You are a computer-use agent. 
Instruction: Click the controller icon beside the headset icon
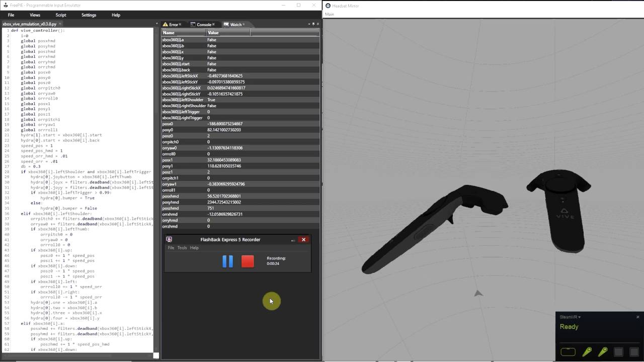coord(587,352)
